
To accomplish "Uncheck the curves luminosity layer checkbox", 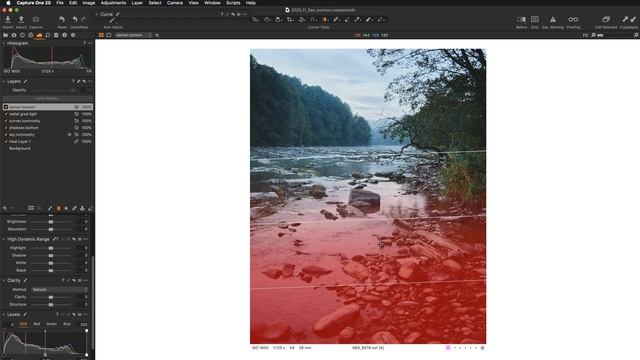I will pos(6,121).
